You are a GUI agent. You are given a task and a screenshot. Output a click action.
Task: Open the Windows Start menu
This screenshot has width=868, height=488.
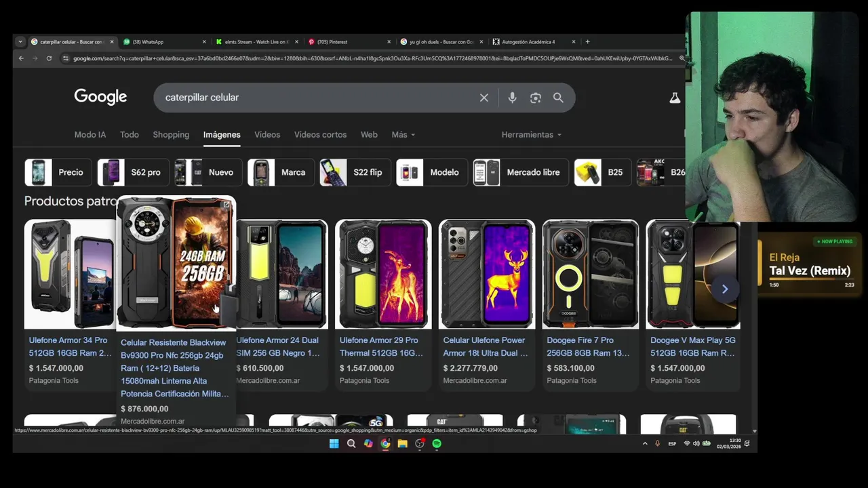(334, 444)
